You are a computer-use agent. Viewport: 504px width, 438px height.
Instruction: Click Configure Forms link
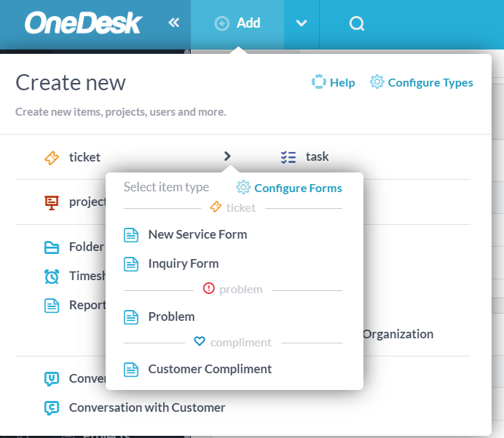(290, 188)
